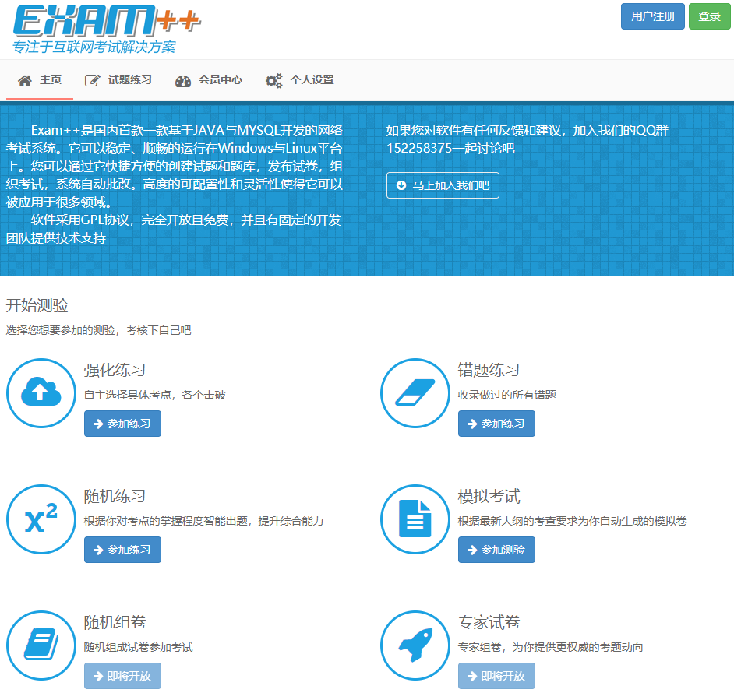Click the description 收录做过的所有错题

click(507, 395)
